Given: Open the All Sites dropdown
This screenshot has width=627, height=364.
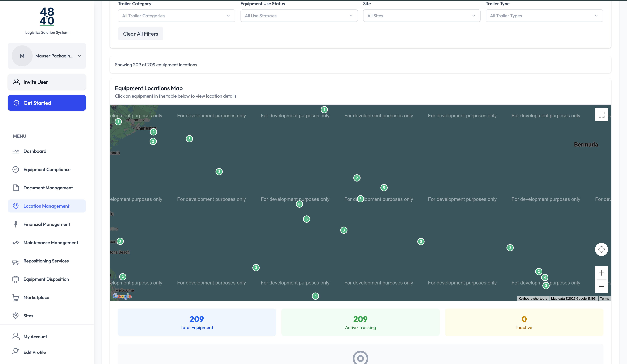Looking at the screenshot, I should point(421,16).
